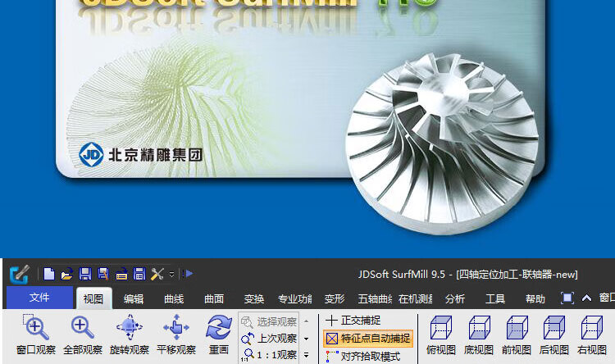
Task: Click the down arrow of the view gallery
Action: pos(307,339)
